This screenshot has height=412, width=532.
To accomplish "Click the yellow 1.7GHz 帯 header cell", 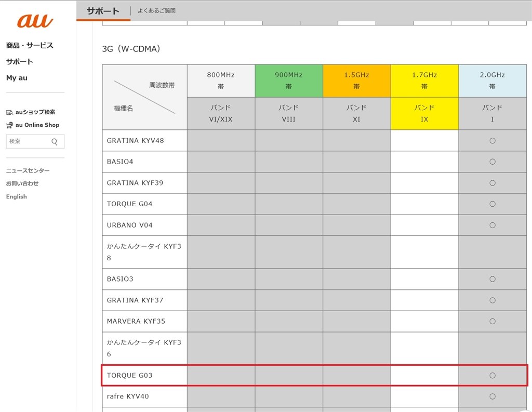I will 424,81.
